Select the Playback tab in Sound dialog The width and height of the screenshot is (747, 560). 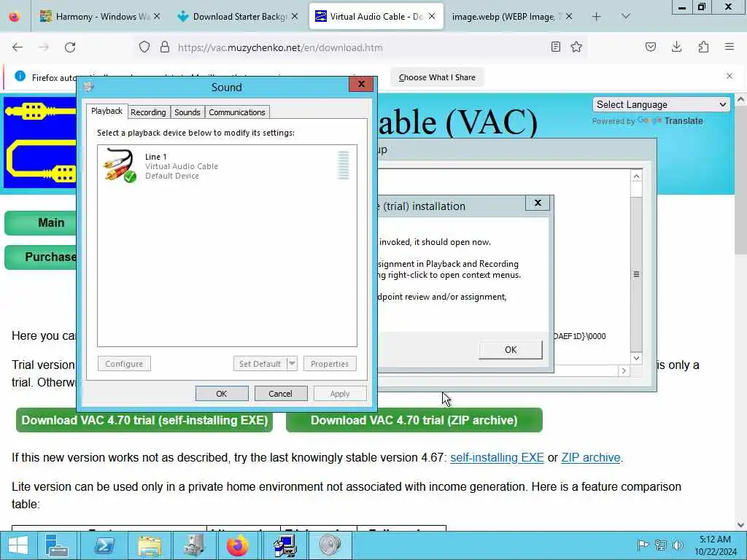(x=107, y=111)
